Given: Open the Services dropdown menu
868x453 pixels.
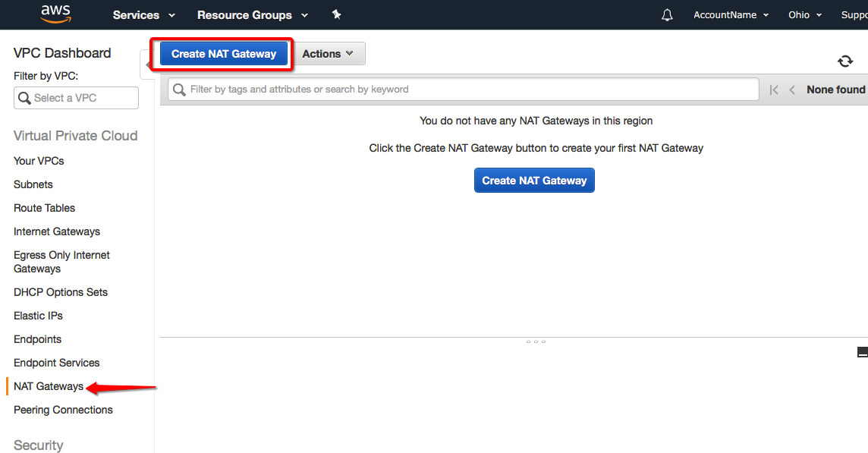Looking at the screenshot, I should point(143,15).
